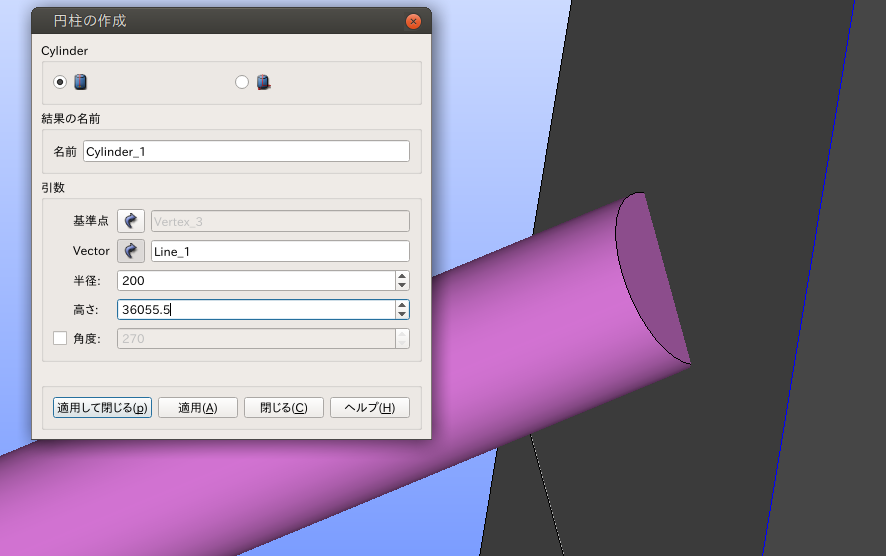This screenshot has width=886, height=556.
Task: Increase 半径 value with up arrow
Action: pyautogui.click(x=402, y=276)
